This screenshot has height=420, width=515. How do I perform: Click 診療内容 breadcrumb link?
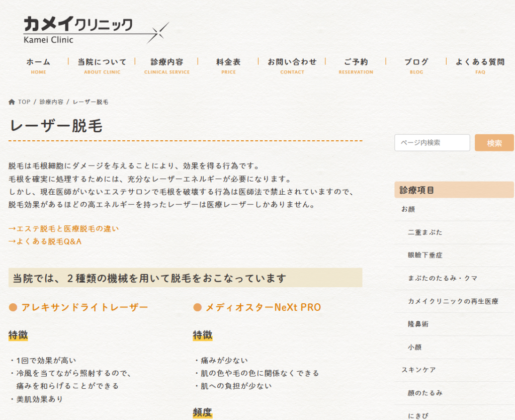51,102
